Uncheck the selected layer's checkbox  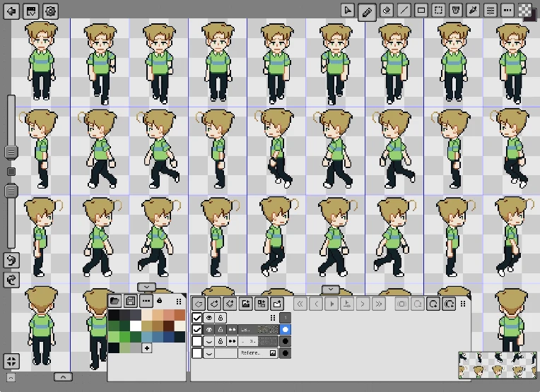click(196, 329)
